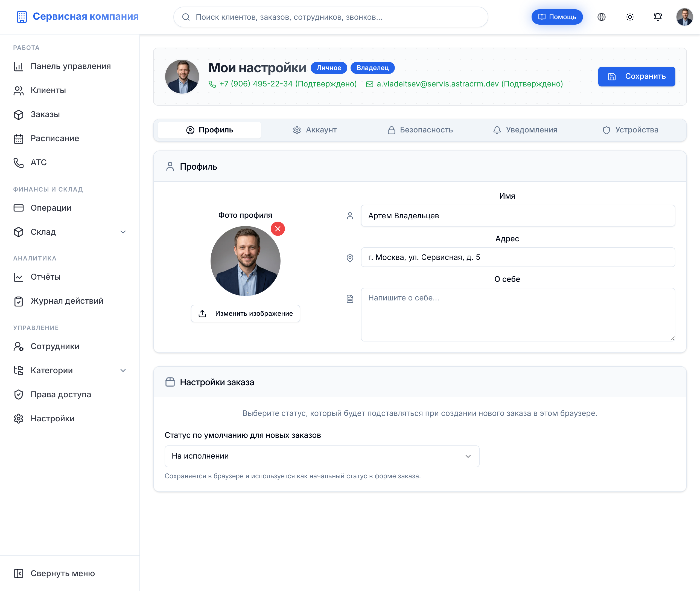Switch to the Устройства tab
The image size is (700, 591).
(630, 130)
